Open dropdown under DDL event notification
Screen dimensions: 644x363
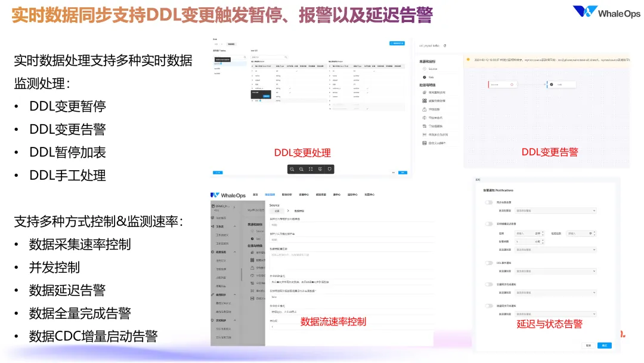coord(555,271)
